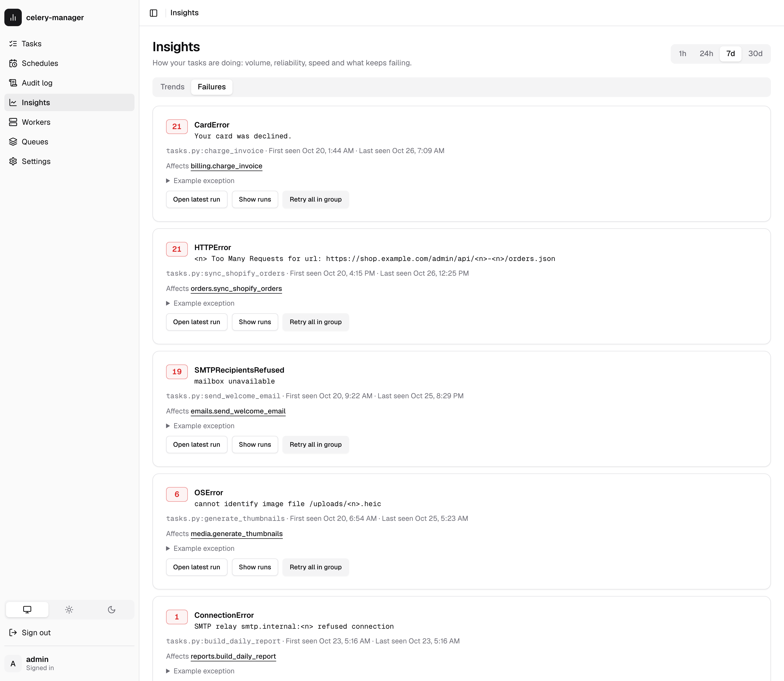Open reports.build_daily_report task link
Screen dimensions: 784x681
point(233,656)
